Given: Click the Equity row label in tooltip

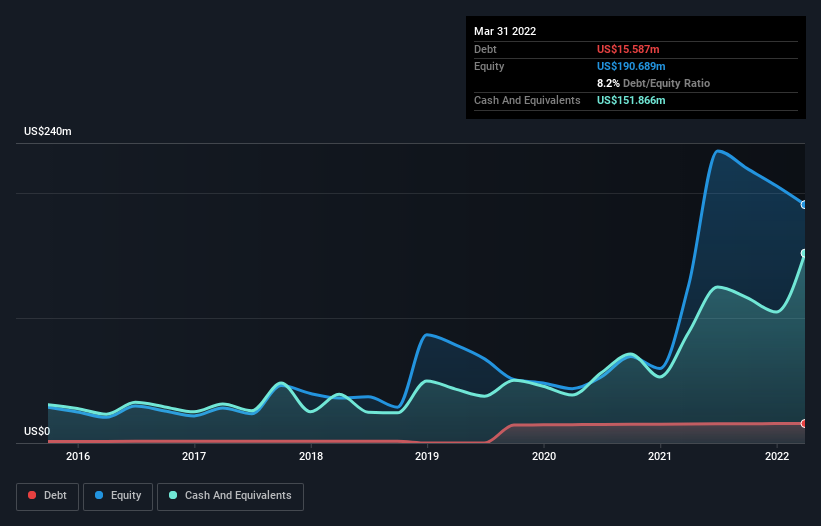Looking at the screenshot, I should point(489,66).
